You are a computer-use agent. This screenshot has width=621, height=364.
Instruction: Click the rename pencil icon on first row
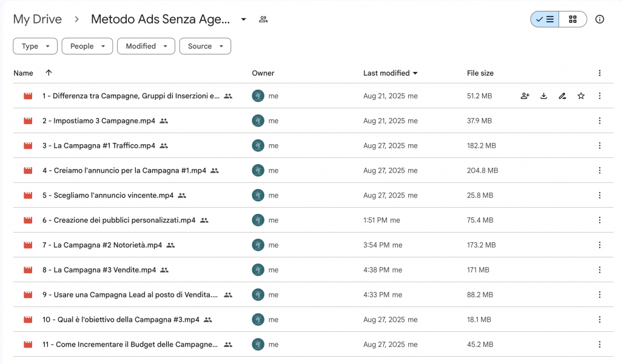[562, 96]
